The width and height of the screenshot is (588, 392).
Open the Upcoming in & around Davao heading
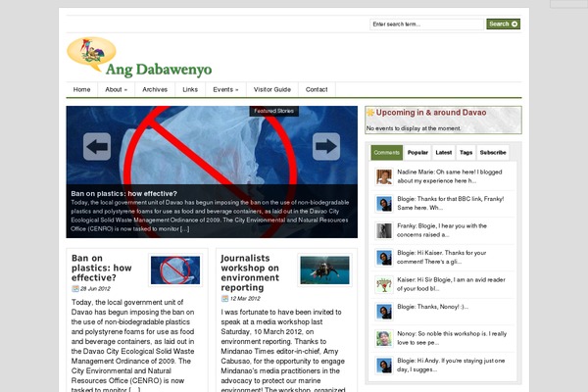pyautogui.click(x=431, y=113)
